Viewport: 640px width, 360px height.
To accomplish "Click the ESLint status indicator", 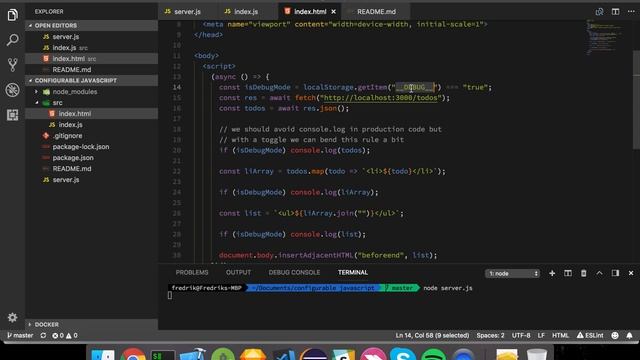I will tap(590, 336).
